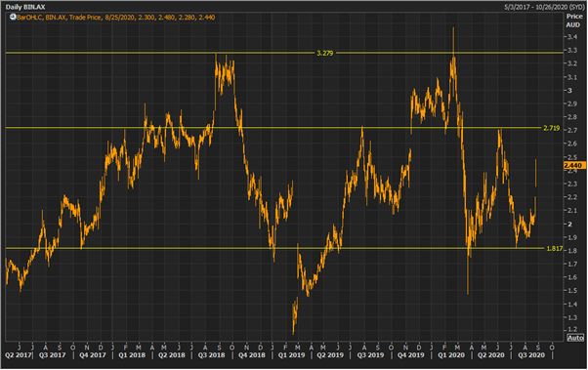Click the Auto scale button
Viewport: 588px width, 370px height.
pyautogui.click(x=575, y=338)
